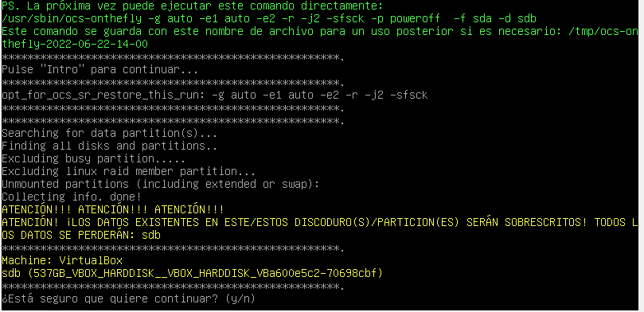Click the 'LOS DATOS EXISTENTES EN ESTE/ESTOS DISCODURO(S)' warning line
The image size is (644, 312).
pyautogui.click(x=320, y=223)
